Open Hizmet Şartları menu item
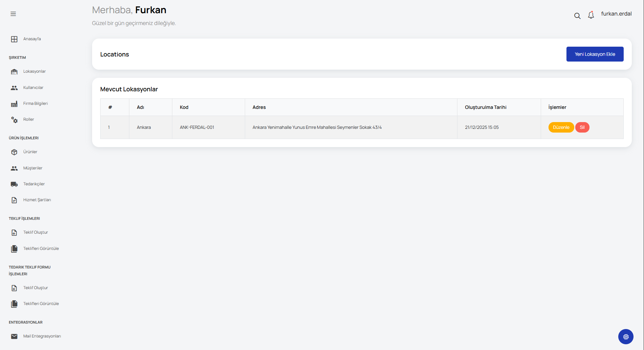The height and width of the screenshot is (350, 644). pos(37,200)
